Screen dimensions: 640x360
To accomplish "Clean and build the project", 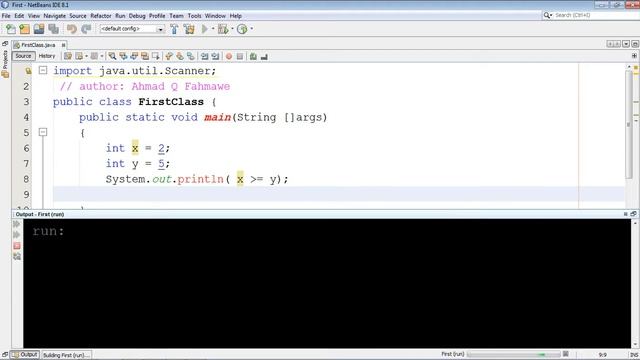I will point(189,29).
